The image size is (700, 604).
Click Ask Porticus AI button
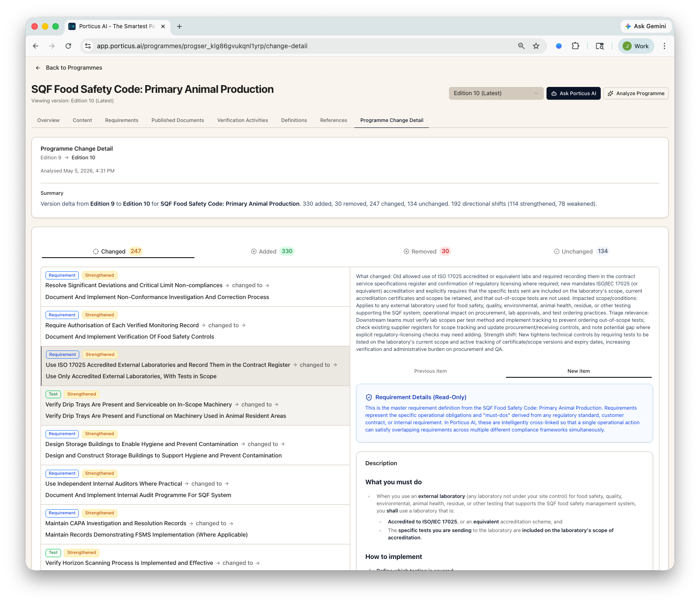(573, 93)
